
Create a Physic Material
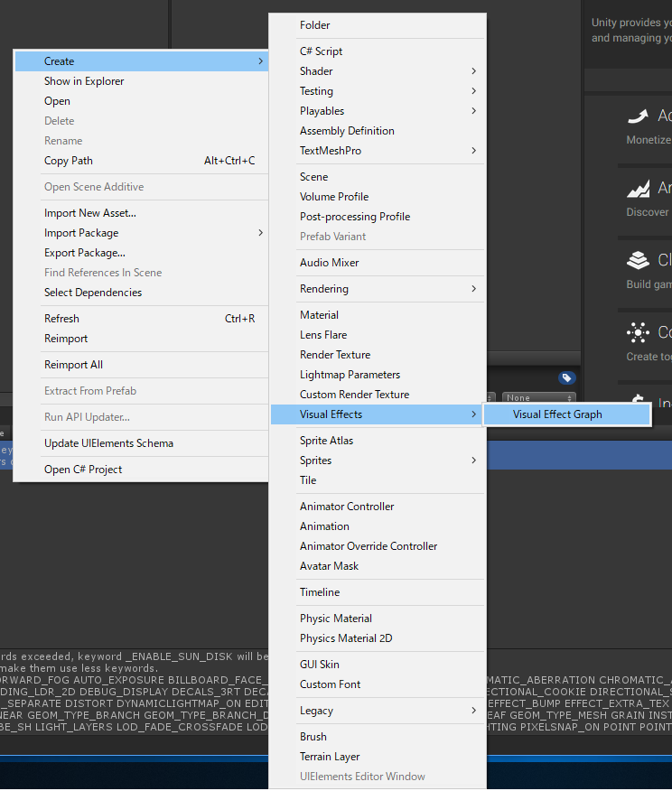(x=378, y=619)
